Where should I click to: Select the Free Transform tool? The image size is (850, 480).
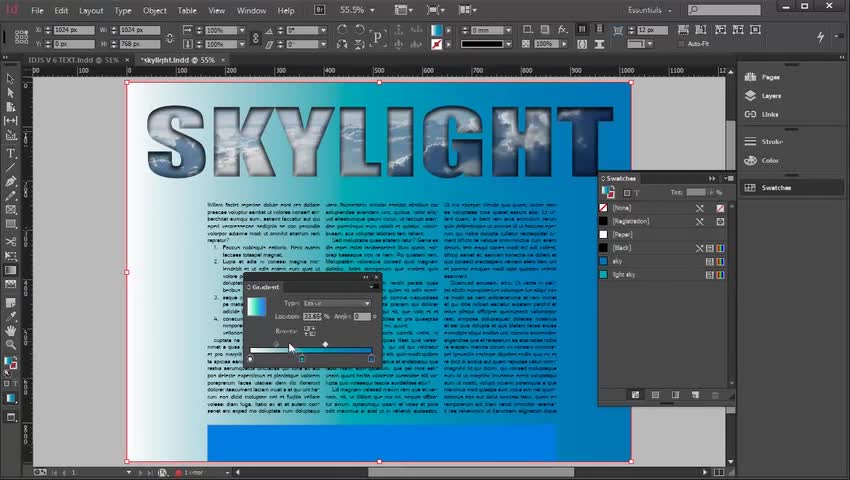click(10, 256)
